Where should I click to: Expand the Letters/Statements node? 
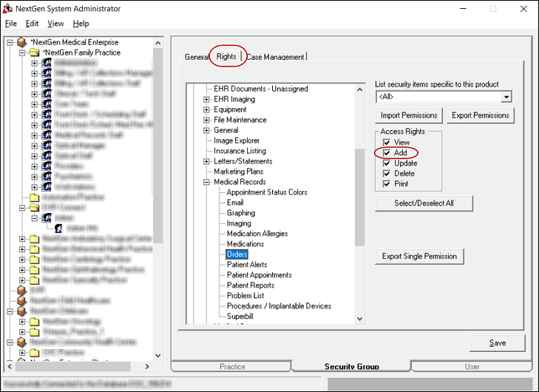tap(206, 161)
